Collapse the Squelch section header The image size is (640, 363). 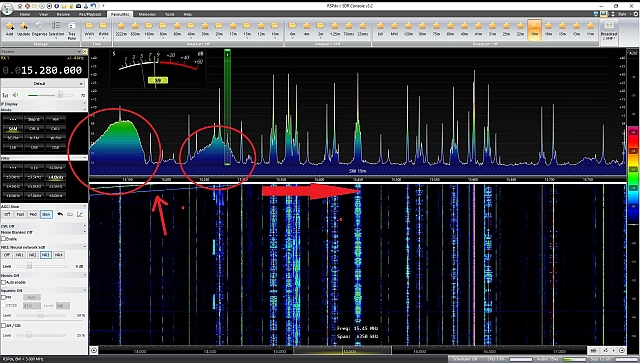tap(85, 290)
